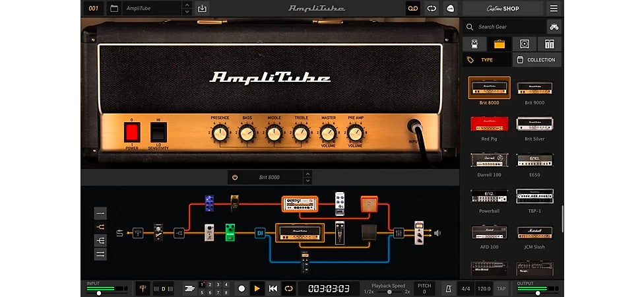Image resolution: width=644 pixels, height=297 pixels.
Task: Switch to the Rack gear tab
Action: click(x=550, y=44)
